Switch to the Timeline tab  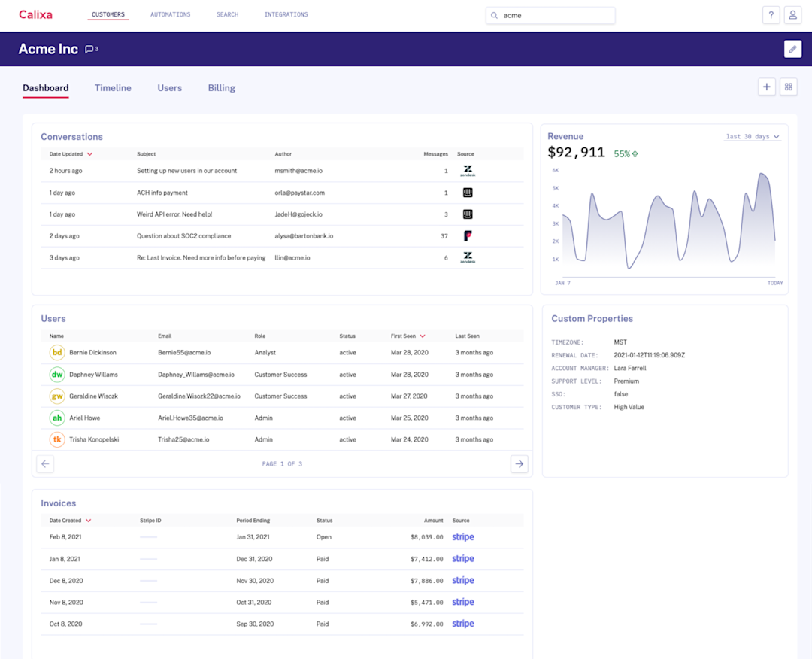[113, 88]
